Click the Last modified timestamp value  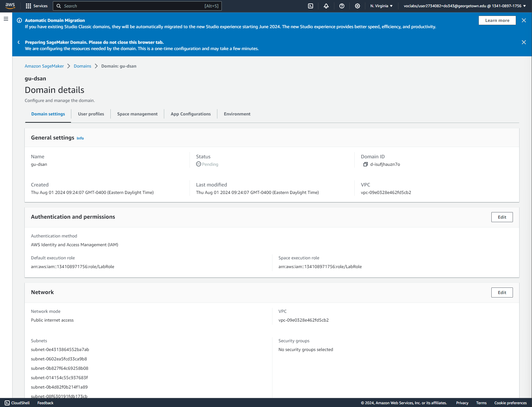(x=257, y=192)
